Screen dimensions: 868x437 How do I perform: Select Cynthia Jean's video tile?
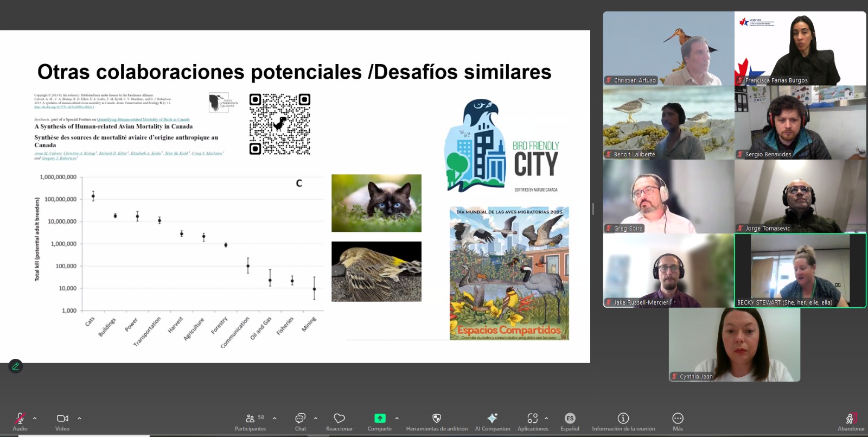[x=735, y=345]
